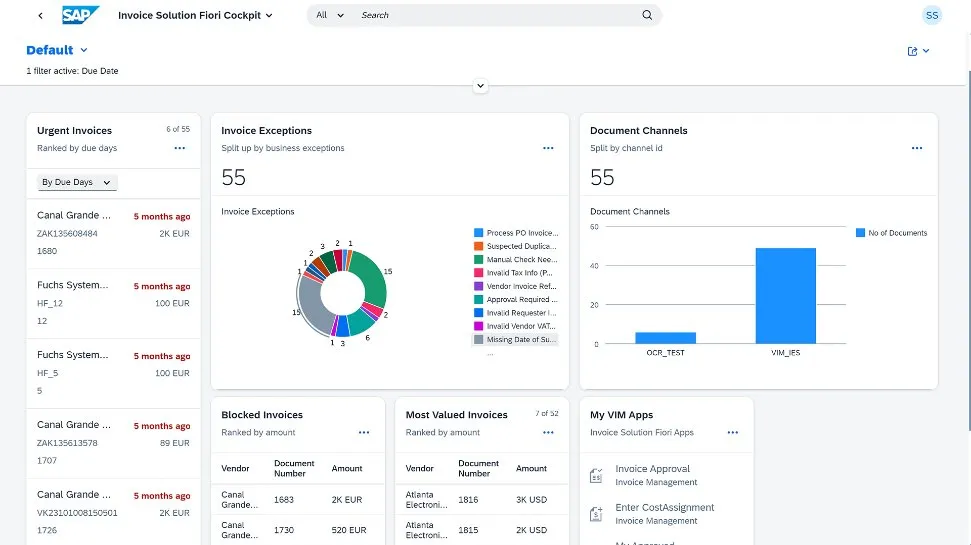Image resolution: width=971 pixels, height=545 pixels.
Task: Expand the collapsed filter header bar
Action: pyautogui.click(x=481, y=86)
